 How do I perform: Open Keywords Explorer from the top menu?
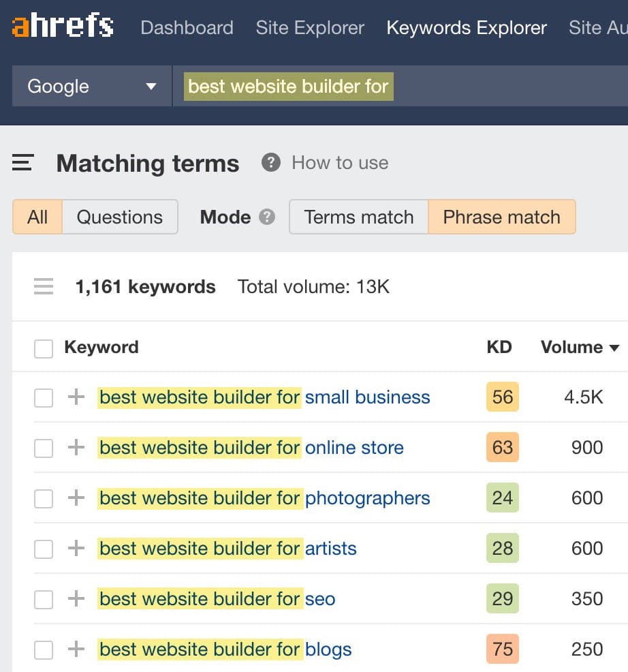(x=466, y=27)
